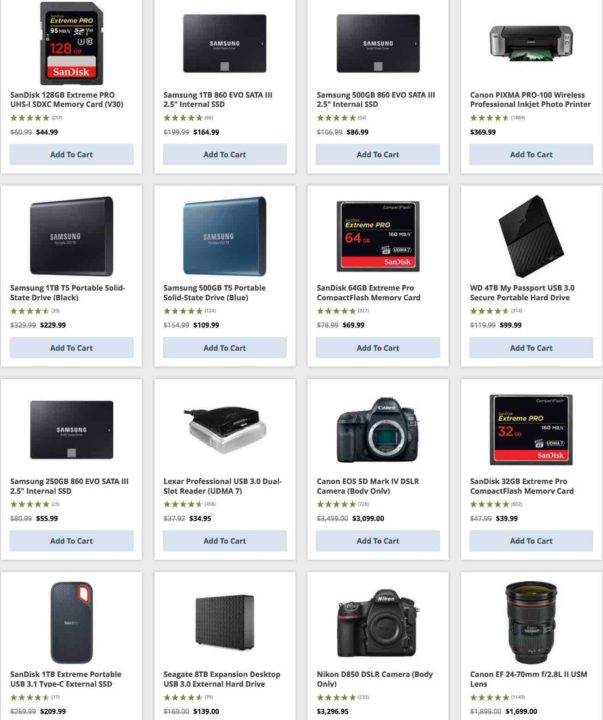The width and height of the screenshot is (603, 720).
Task: Add Canon PIXMA PRO-100 printer to cart
Action: 531,154
